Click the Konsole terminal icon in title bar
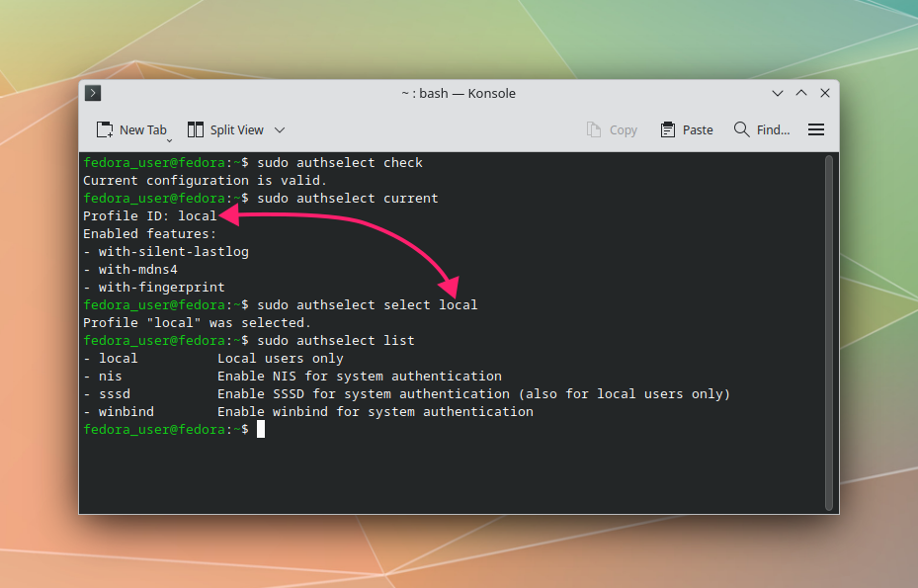Viewport: 918px width, 588px height. 93,93
